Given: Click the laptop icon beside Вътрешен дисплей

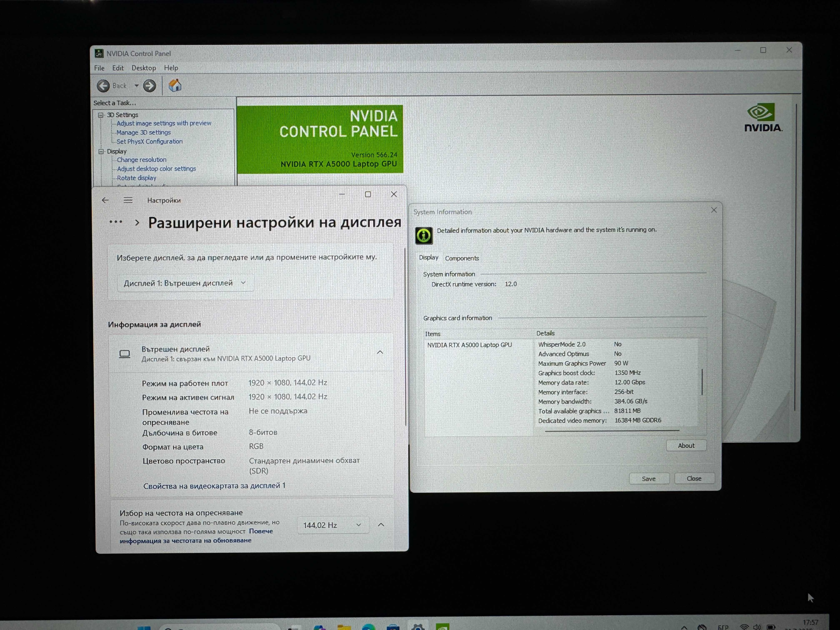Looking at the screenshot, I should pyautogui.click(x=125, y=354).
